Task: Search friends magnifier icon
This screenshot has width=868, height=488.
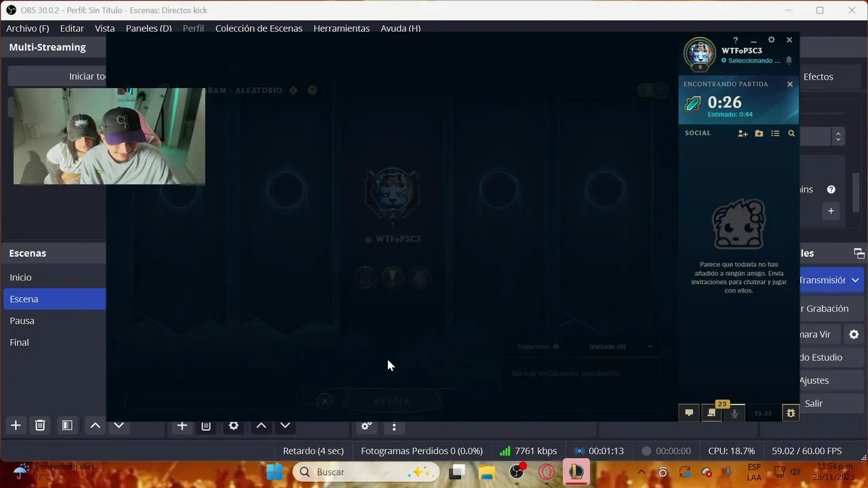Action: 791,134
